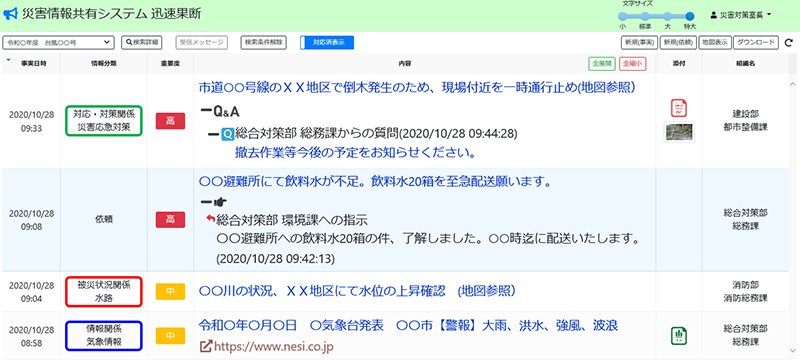
Task: Click the 検索詳細 button
Action: click(x=141, y=43)
